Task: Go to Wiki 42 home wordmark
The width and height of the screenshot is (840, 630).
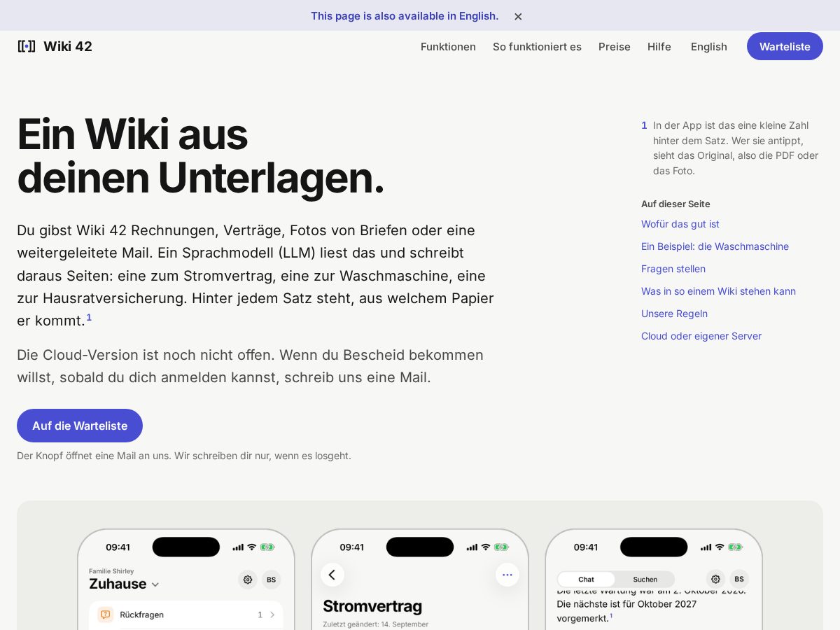Action: pos(68,46)
